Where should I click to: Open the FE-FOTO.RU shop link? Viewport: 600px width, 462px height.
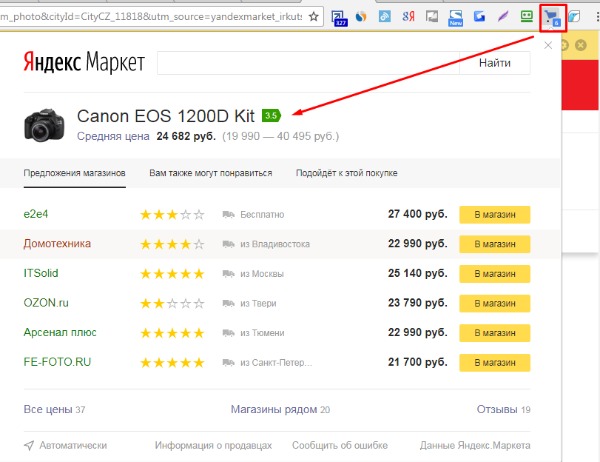[x=57, y=362]
